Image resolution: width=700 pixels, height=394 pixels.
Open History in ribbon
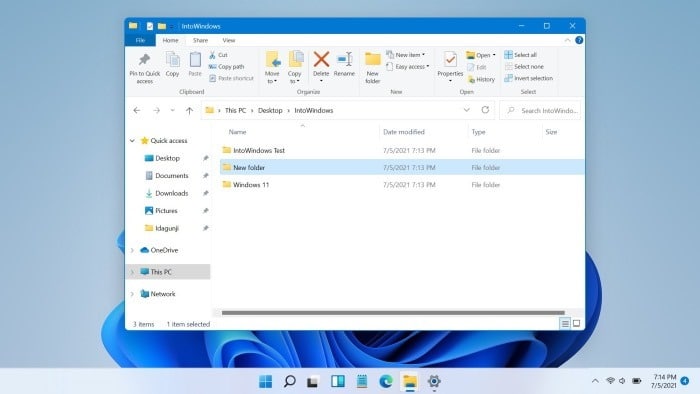(481, 79)
